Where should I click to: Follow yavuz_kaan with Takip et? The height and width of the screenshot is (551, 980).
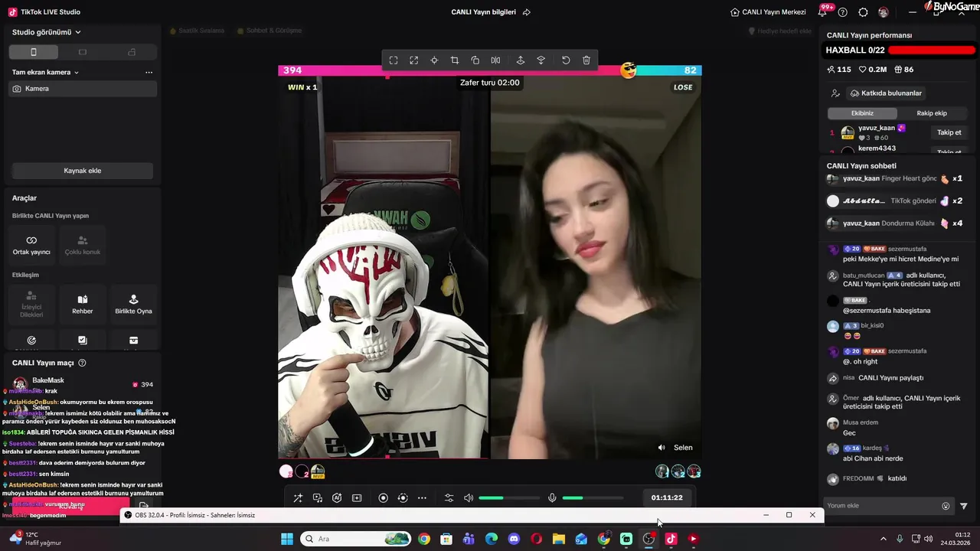pos(949,132)
